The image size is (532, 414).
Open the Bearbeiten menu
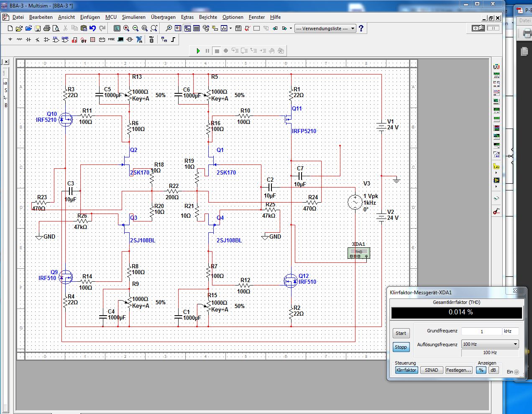tap(41, 17)
